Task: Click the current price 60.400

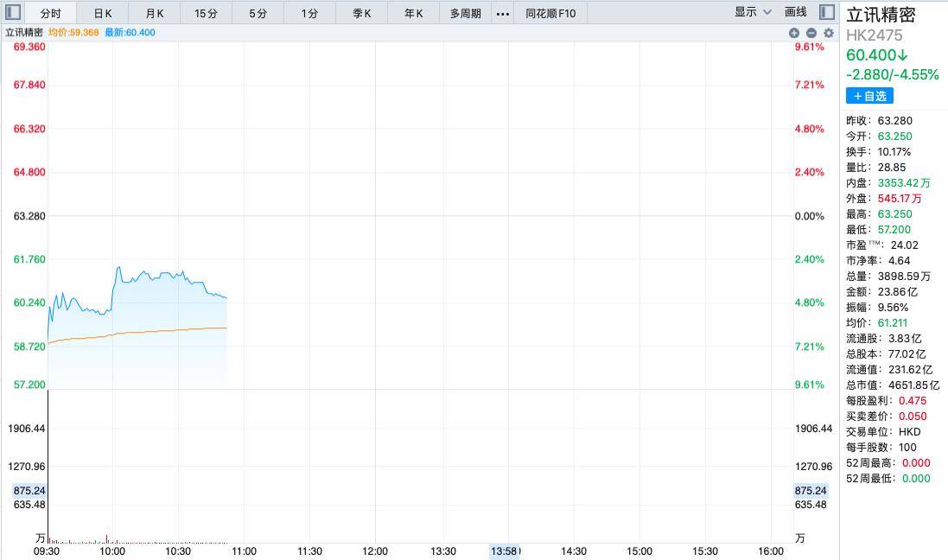Action: point(876,55)
